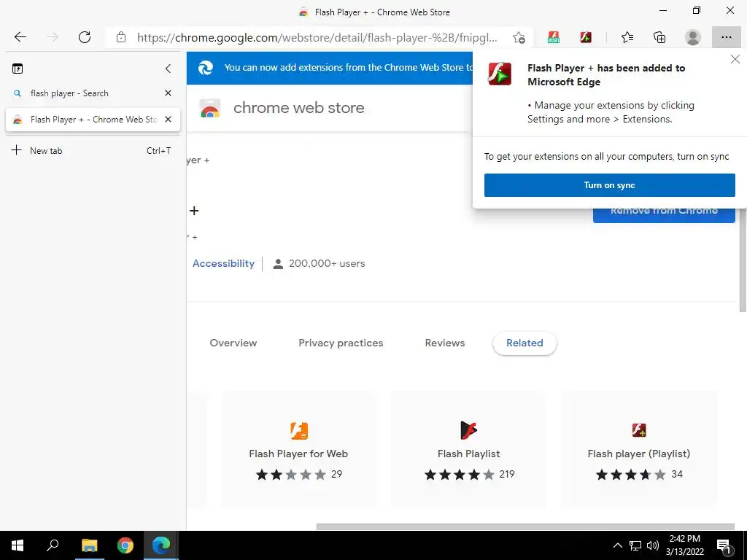
Task: Collapse the vertical tabs pane
Action: click(169, 69)
